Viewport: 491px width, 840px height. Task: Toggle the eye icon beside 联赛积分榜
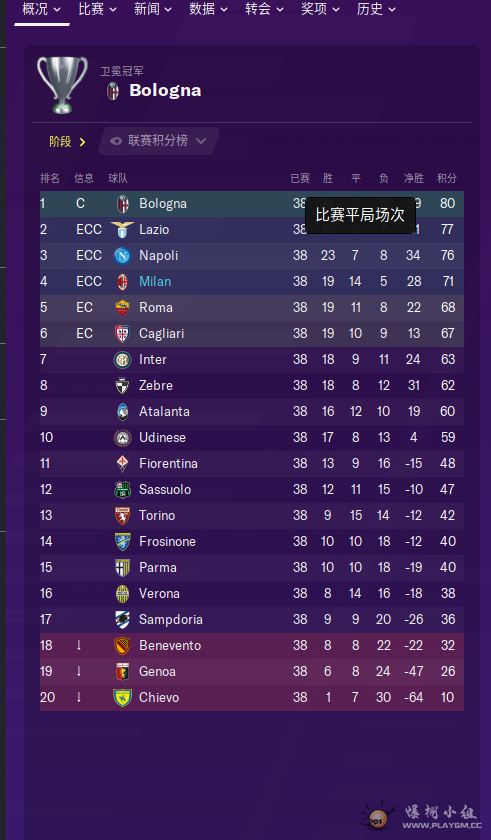coord(116,141)
